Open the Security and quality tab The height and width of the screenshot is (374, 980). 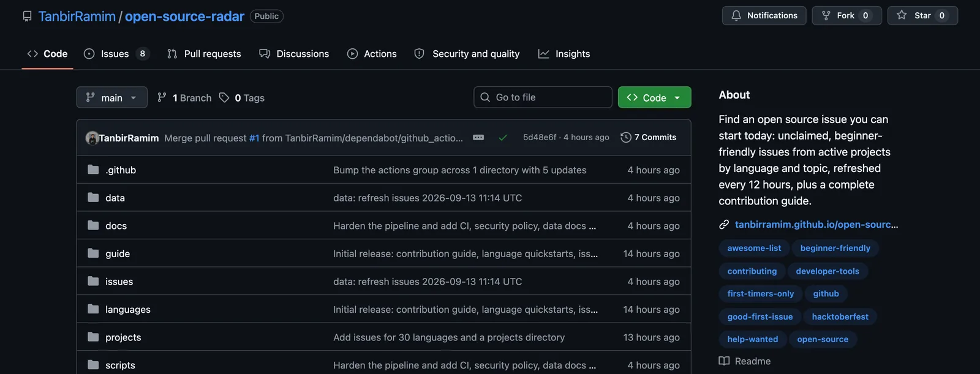point(467,54)
